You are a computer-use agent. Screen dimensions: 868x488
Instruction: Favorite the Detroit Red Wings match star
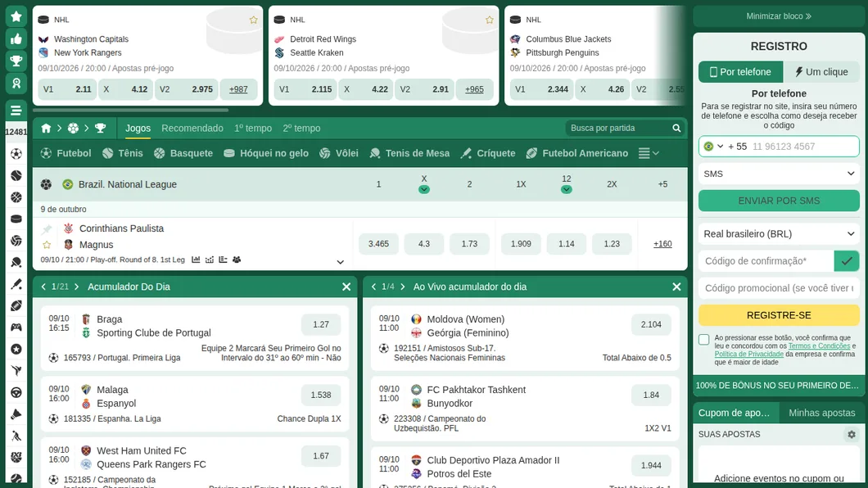click(x=490, y=20)
